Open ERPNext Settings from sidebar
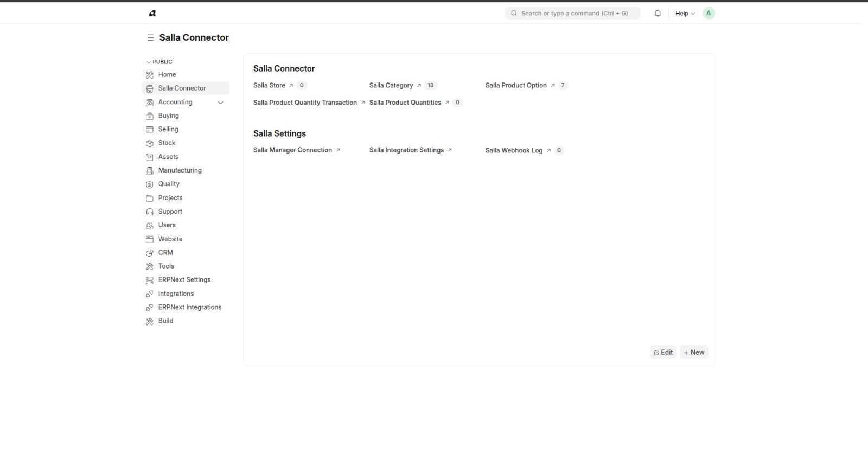 pyautogui.click(x=184, y=280)
